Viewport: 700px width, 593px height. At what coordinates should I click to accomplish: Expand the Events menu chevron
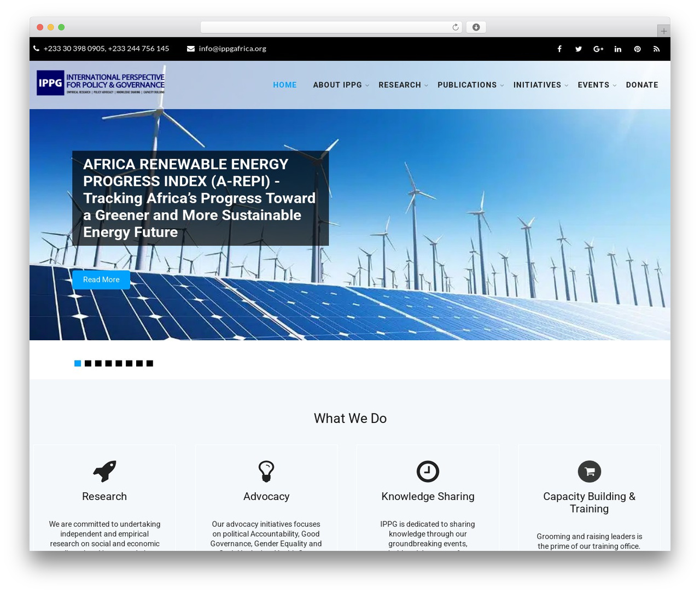click(x=615, y=85)
